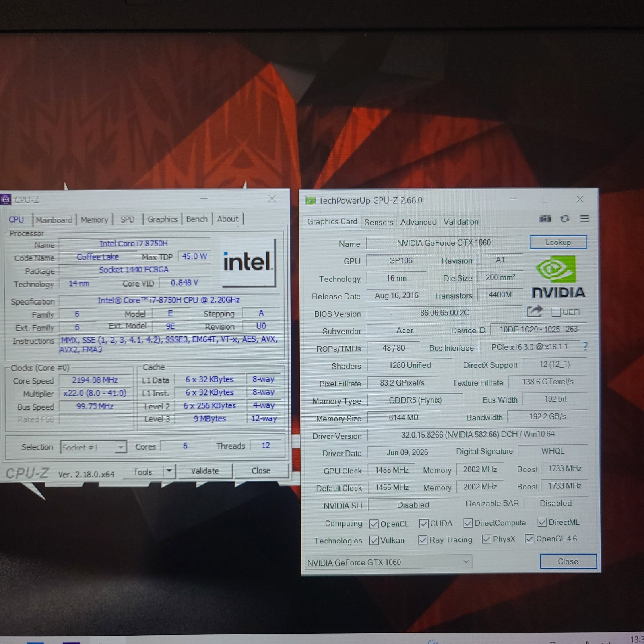The width and height of the screenshot is (644, 644).
Task: Open the GPU-Z hamburger menu
Action: click(584, 218)
